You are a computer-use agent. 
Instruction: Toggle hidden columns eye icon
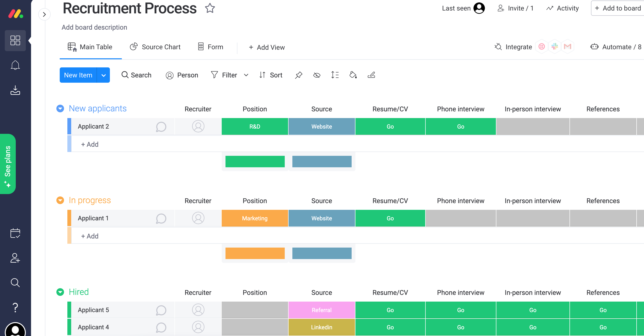[x=317, y=75]
